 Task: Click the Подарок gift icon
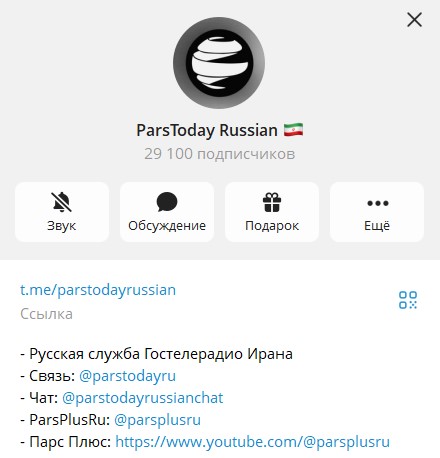pyautogui.click(x=272, y=202)
